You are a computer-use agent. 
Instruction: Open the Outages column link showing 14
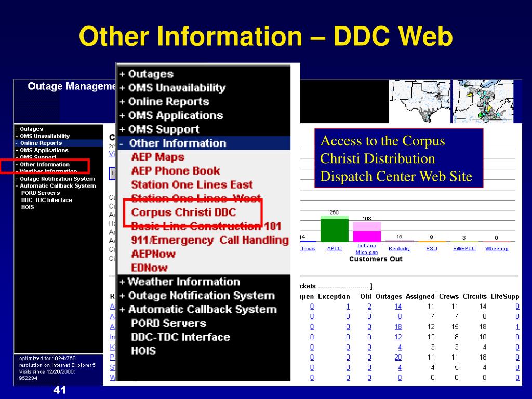pyautogui.click(x=398, y=307)
